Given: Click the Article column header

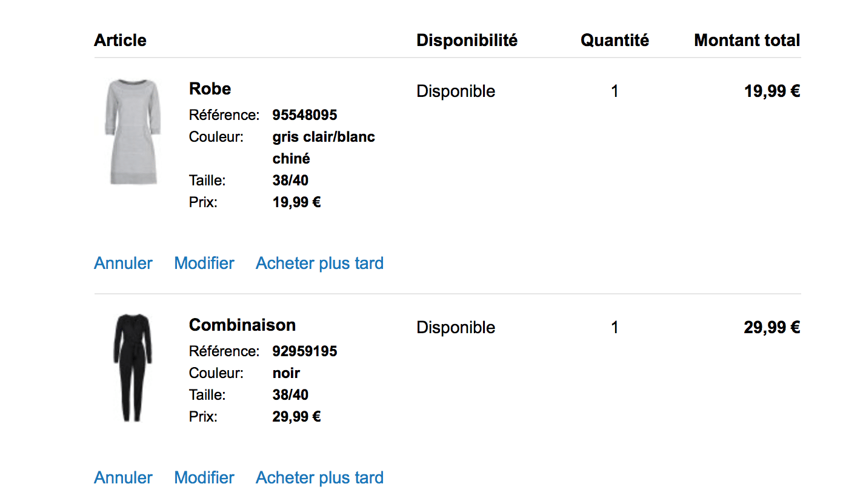Looking at the screenshot, I should coord(120,41).
